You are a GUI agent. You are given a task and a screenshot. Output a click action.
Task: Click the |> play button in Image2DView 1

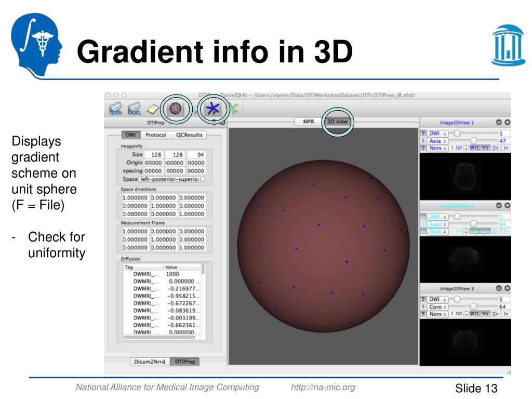(x=506, y=148)
